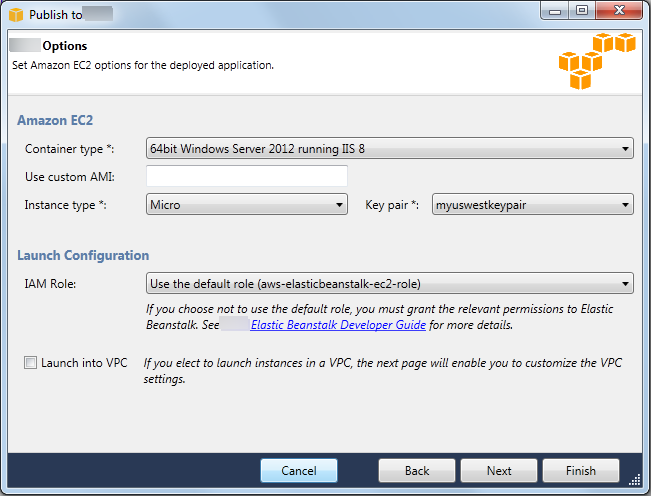Image resolution: width=651 pixels, height=496 pixels.
Task: Open the Elastic Beanstalk Developer Guide link
Action: click(x=338, y=325)
